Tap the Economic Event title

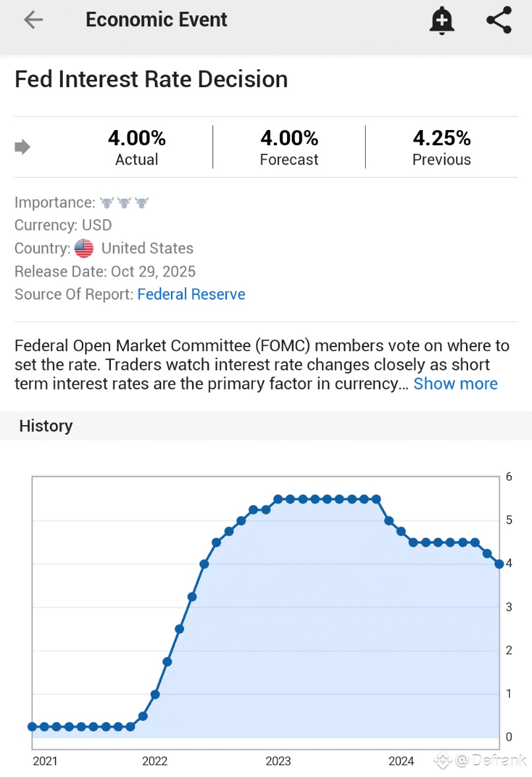click(x=156, y=20)
